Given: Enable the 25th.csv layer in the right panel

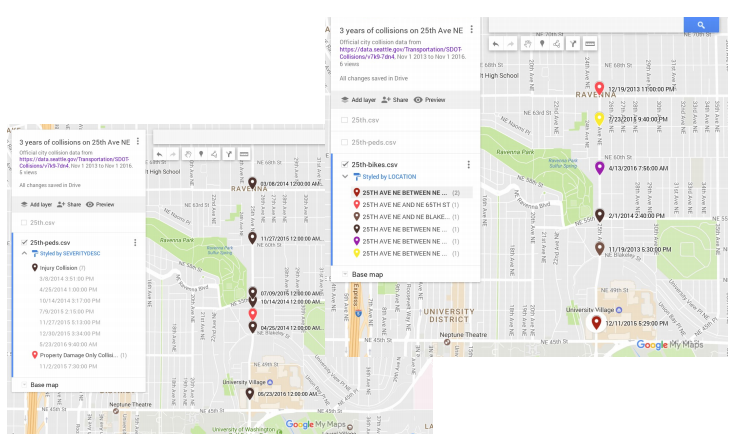Looking at the screenshot, I should (x=345, y=120).
